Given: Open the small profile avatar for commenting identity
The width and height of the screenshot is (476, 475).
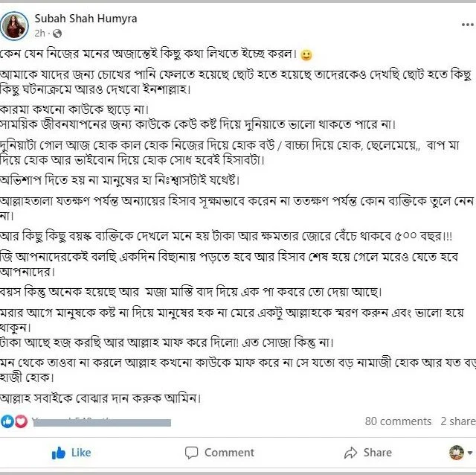Looking at the screenshot, I should pyautogui.click(x=456, y=453).
